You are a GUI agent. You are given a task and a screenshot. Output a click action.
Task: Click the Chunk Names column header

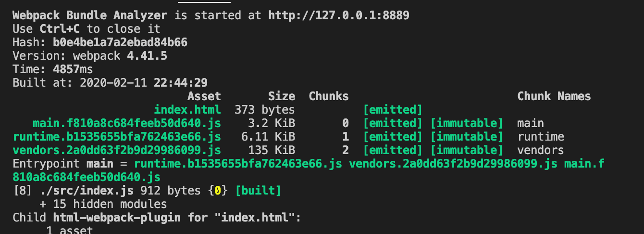tap(554, 96)
